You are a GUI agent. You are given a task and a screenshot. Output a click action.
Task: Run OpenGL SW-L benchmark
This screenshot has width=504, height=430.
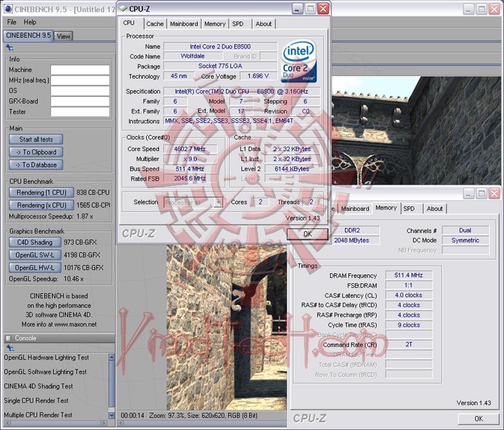(35, 255)
